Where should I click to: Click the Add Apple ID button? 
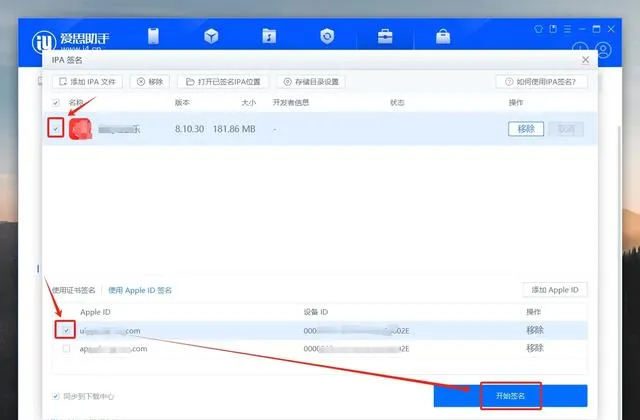(555, 290)
